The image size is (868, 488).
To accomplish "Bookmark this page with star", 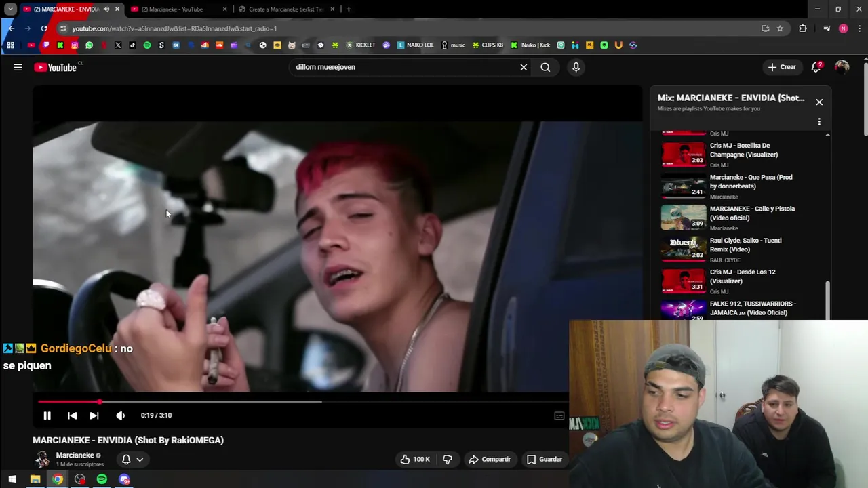I will pyautogui.click(x=780, y=28).
